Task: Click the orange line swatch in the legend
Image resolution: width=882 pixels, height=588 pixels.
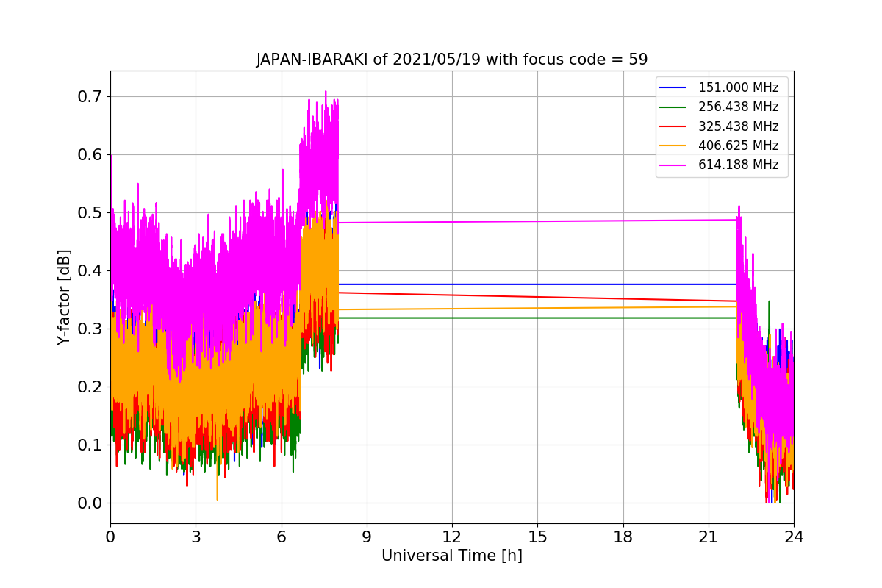Action: click(673, 146)
